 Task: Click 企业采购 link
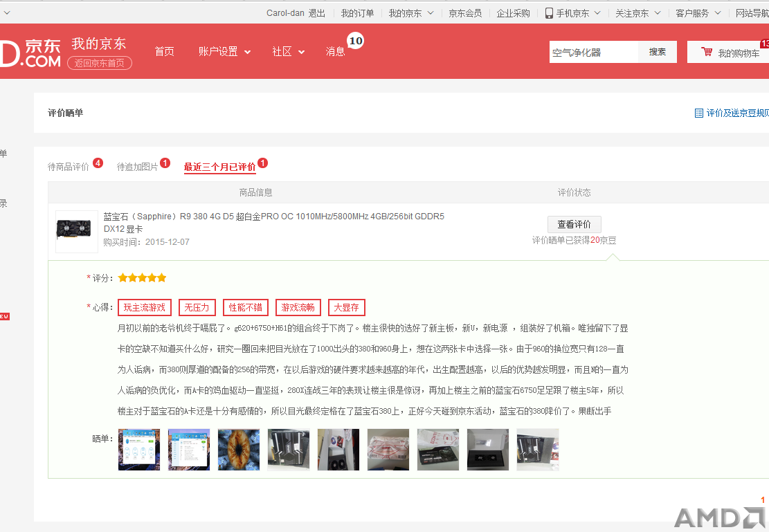[513, 13]
